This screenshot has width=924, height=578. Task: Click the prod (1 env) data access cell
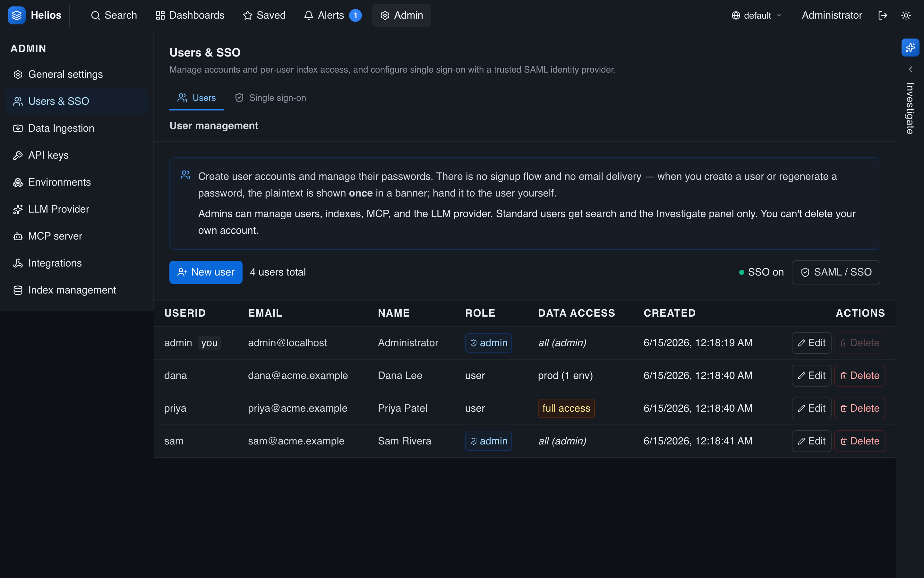coord(566,376)
